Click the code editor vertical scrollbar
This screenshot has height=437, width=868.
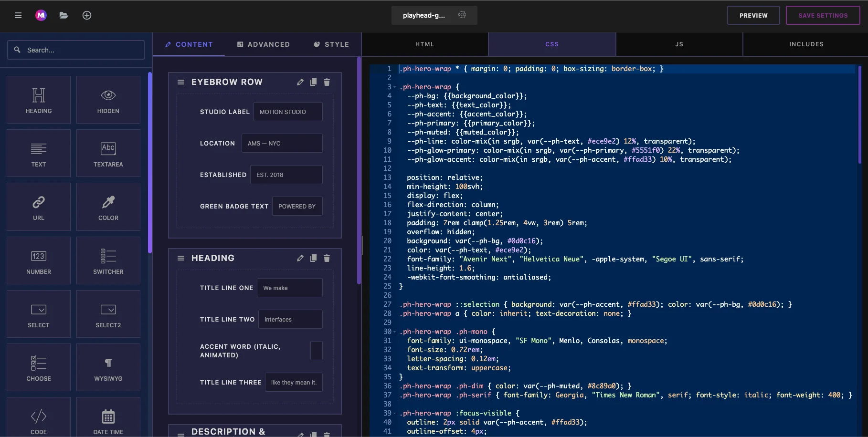click(860, 114)
